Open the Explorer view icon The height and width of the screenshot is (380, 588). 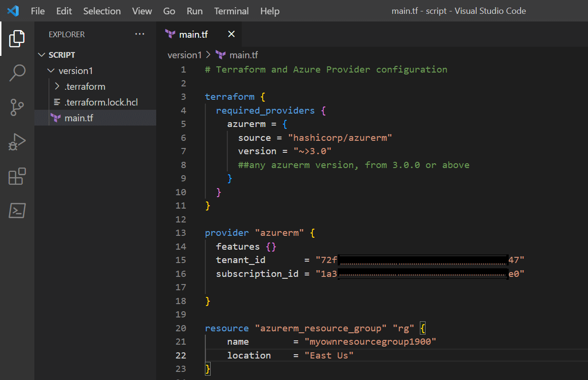[x=17, y=39]
